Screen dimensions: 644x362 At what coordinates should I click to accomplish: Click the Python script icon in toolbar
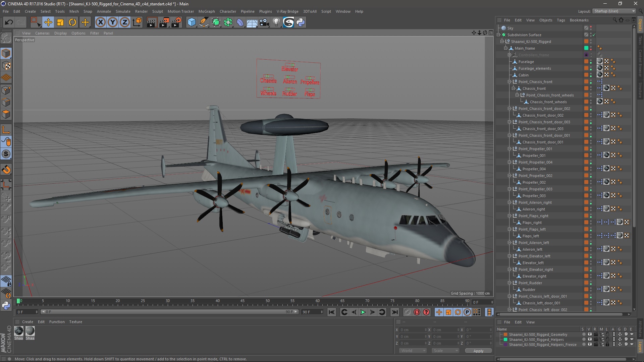[301, 22]
